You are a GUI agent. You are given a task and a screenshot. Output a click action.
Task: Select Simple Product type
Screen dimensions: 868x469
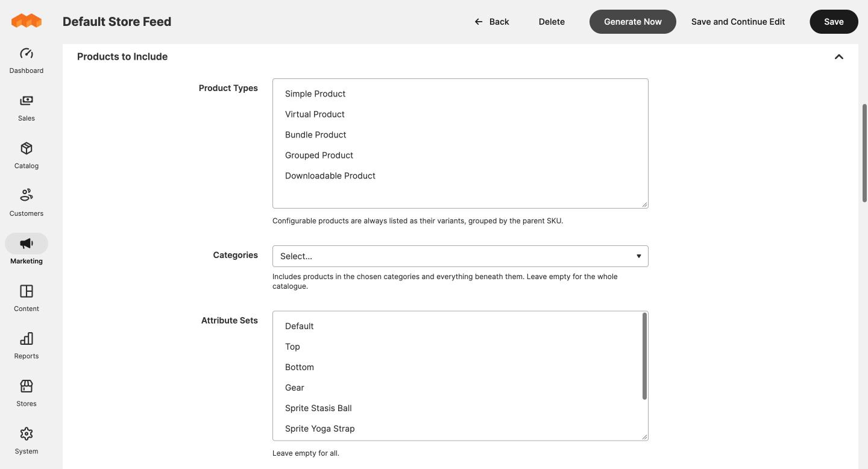[x=460, y=93]
